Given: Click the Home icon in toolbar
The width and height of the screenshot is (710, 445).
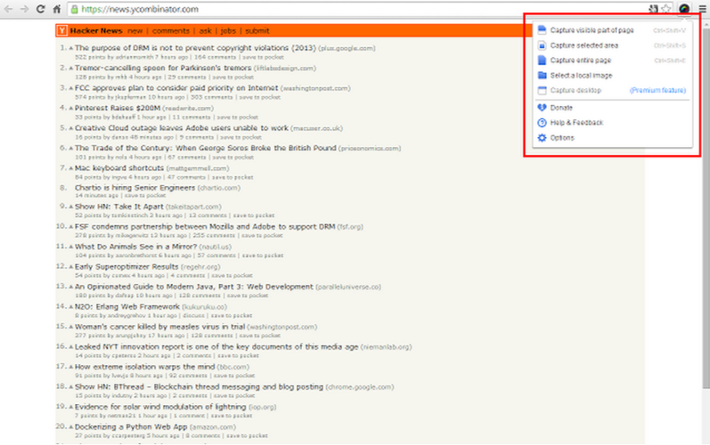Looking at the screenshot, I should click(x=57, y=9).
